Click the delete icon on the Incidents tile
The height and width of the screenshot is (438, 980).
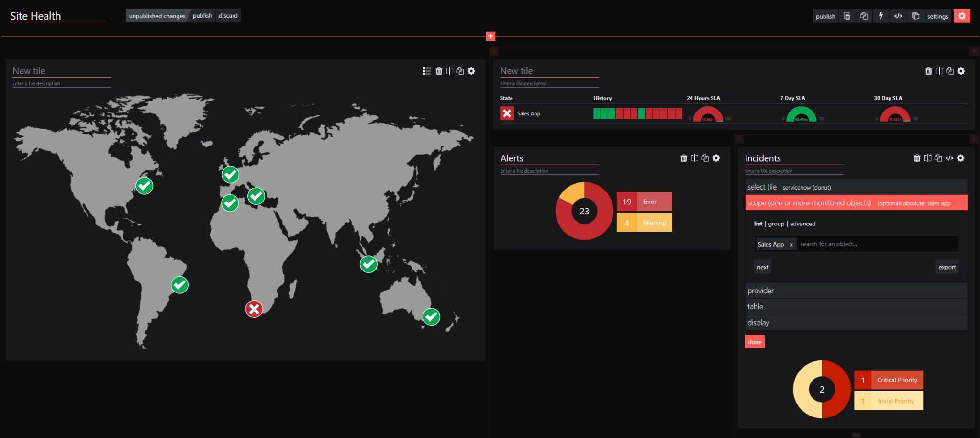pos(917,158)
